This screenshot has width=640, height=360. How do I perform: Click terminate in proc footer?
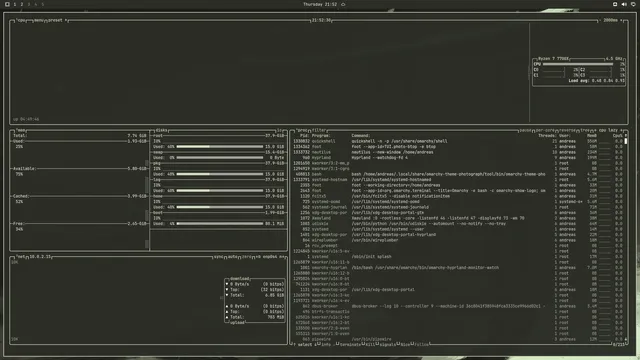tap(349, 344)
